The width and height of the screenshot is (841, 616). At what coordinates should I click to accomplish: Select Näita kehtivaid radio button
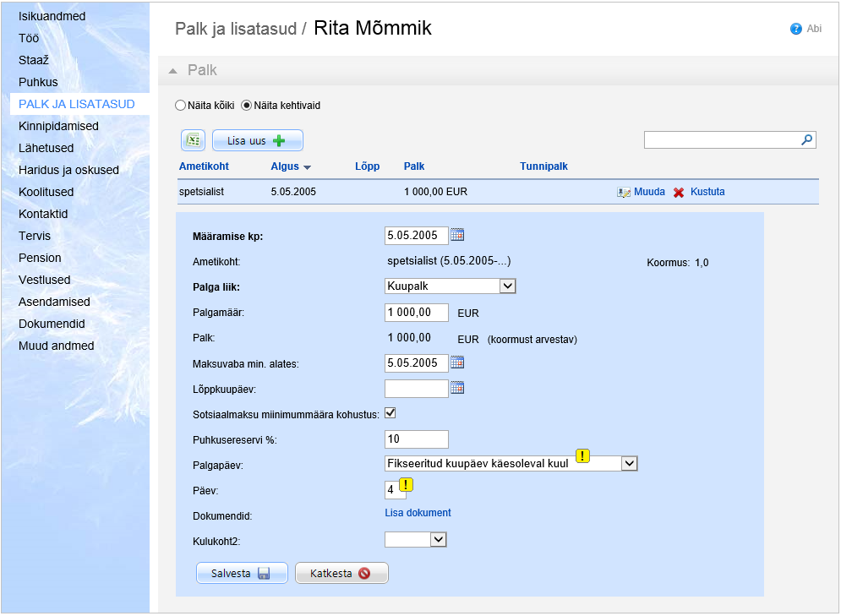247,106
